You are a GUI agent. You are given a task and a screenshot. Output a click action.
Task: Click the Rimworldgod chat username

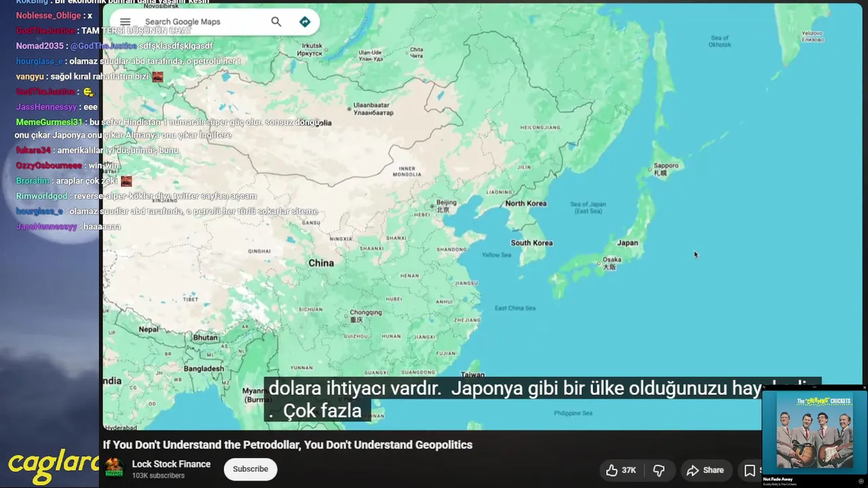(x=41, y=196)
